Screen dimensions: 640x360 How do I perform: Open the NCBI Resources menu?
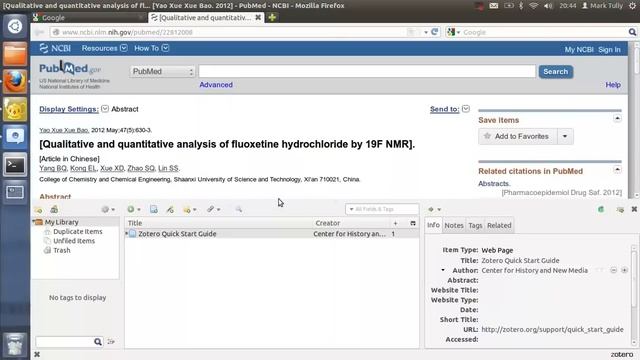pos(104,48)
